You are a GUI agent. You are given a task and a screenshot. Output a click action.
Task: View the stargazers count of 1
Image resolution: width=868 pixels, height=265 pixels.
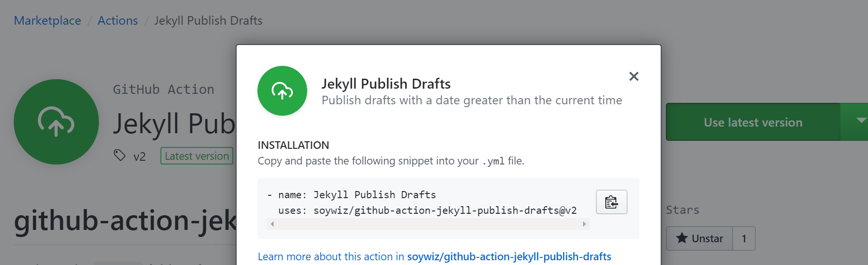pos(744,238)
